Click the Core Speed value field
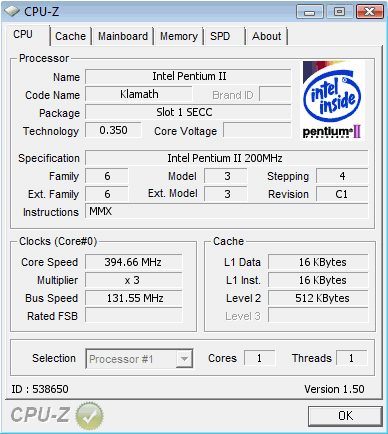The width and height of the screenshot is (388, 434). coord(134,262)
